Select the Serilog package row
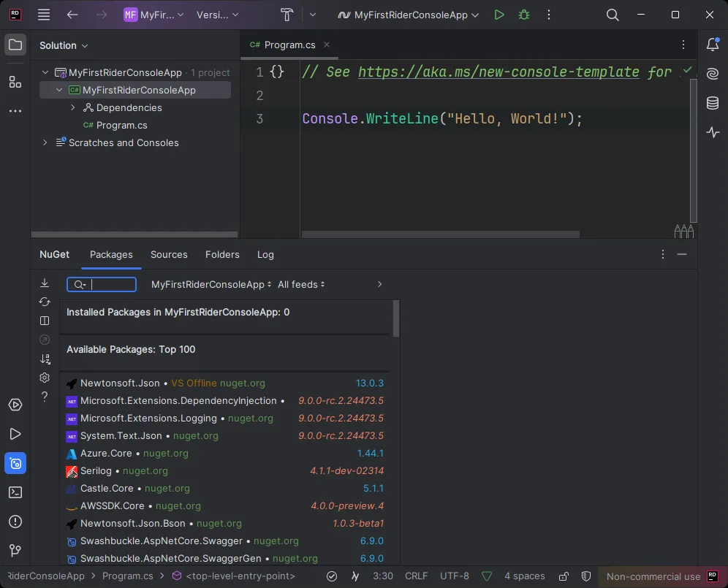Screen dimensions: 728x588 224,471
